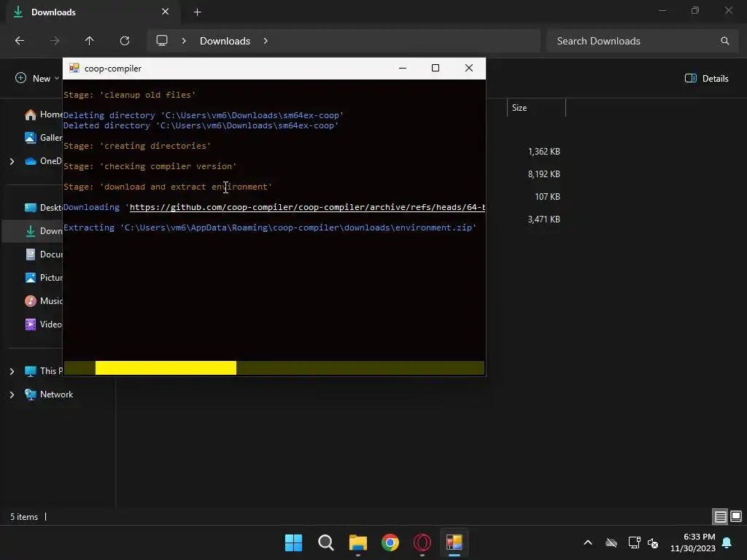Launch Google Chrome from the taskbar
Image resolution: width=747 pixels, height=560 pixels.
coord(390,542)
